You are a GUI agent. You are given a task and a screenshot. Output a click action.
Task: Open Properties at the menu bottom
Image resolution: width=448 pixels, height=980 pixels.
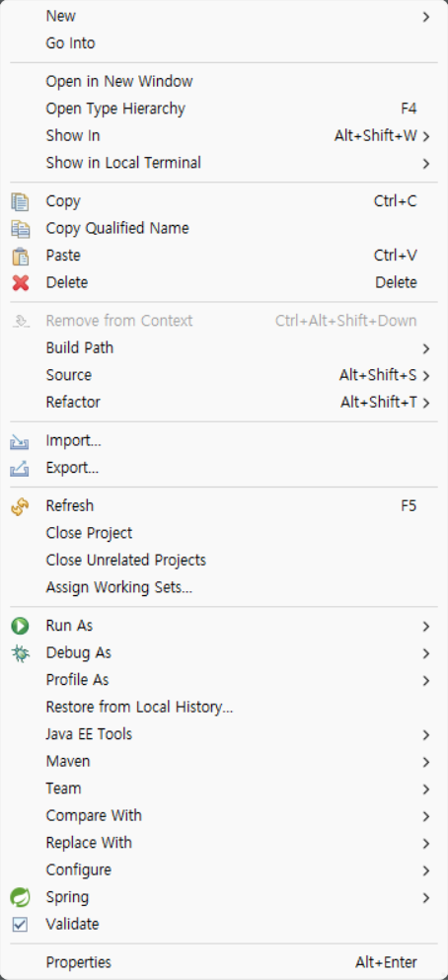(224, 962)
